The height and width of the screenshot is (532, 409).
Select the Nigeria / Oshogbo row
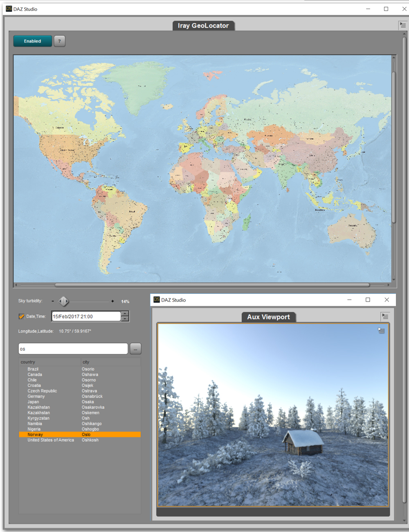(x=80, y=429)
